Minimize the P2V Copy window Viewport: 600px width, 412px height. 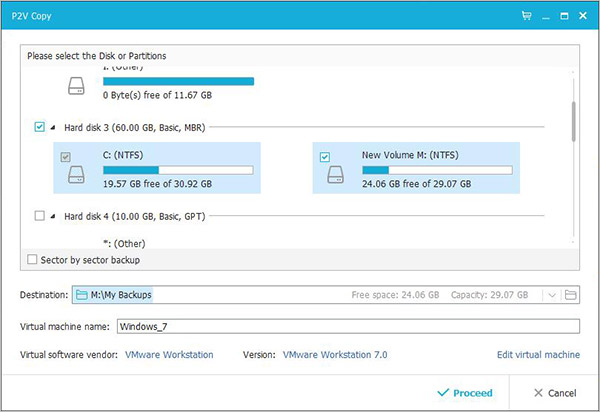tap(546, 16)
